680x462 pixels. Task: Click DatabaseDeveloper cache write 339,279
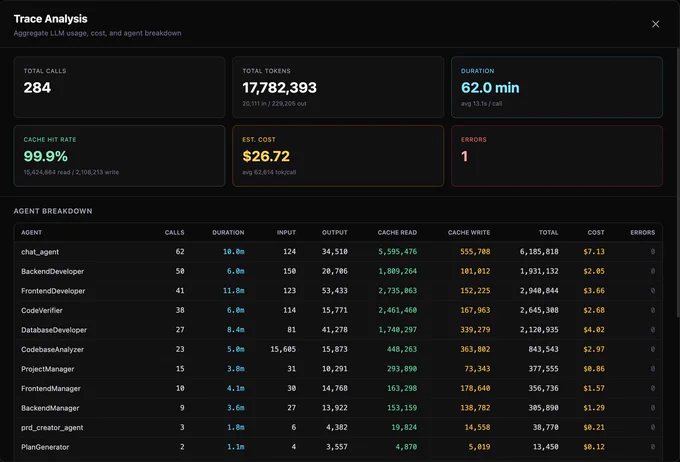[x=475, y=330]
